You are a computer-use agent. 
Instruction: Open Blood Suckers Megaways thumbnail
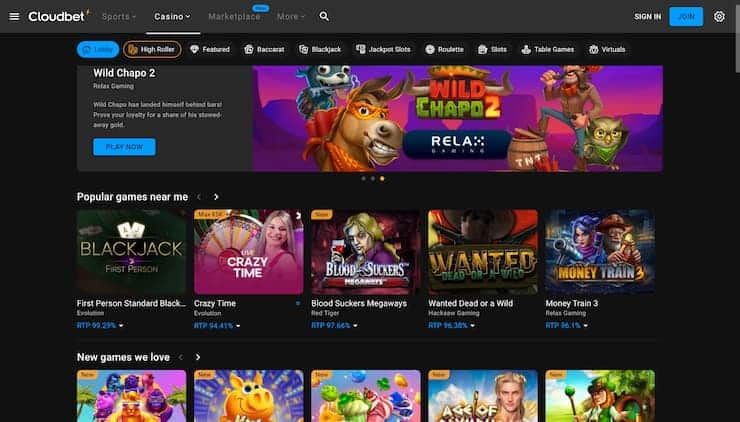366,252
